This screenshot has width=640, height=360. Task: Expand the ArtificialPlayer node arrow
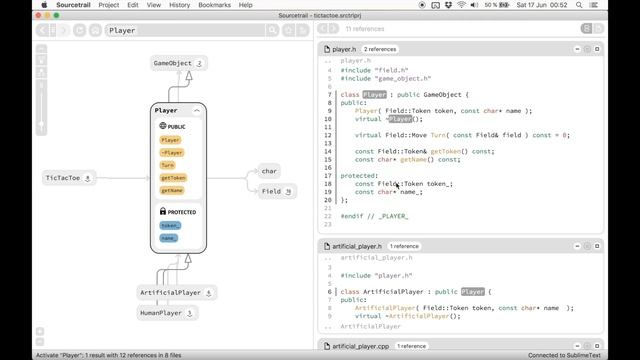pos(209,293)
